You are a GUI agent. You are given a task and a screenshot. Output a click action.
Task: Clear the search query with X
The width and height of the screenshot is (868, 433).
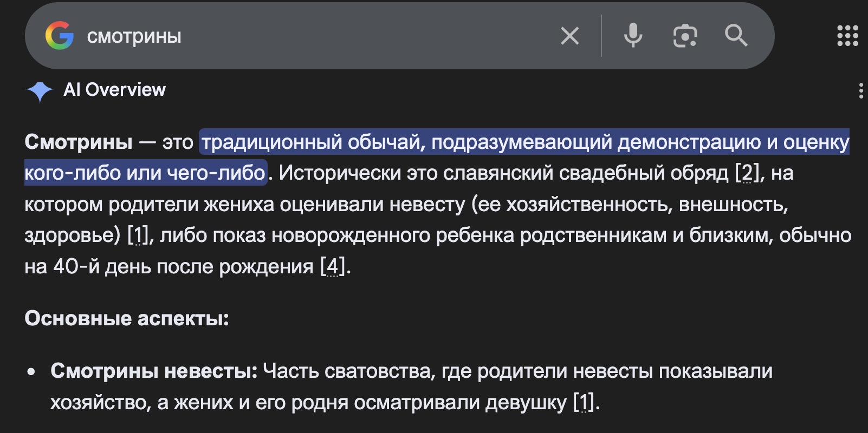(569, 36)
